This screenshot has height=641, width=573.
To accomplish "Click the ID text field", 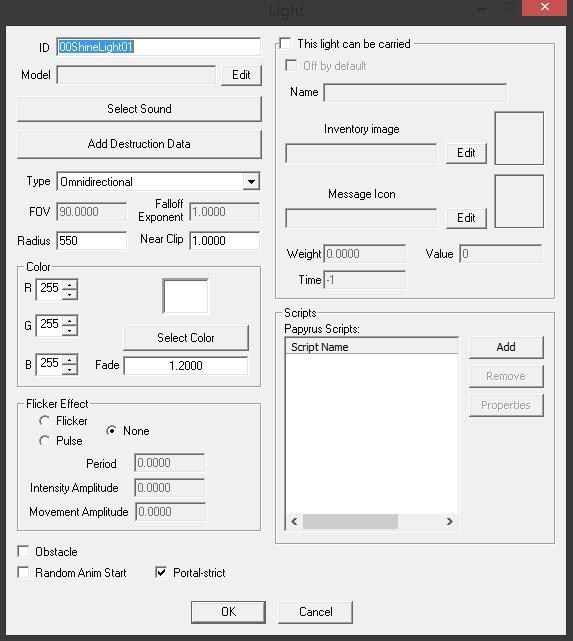I will coord(159,47).
